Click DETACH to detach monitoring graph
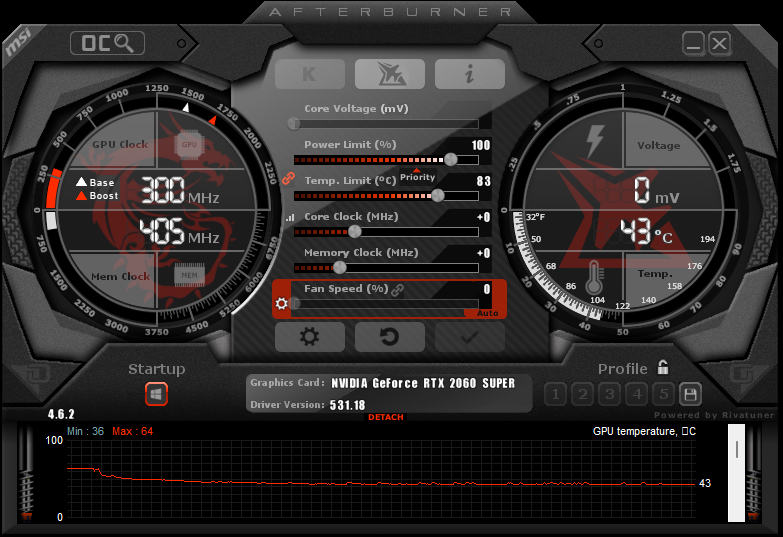Image resolution: width=783 pixels, height=537 pixels. click(x=386, y=417)
